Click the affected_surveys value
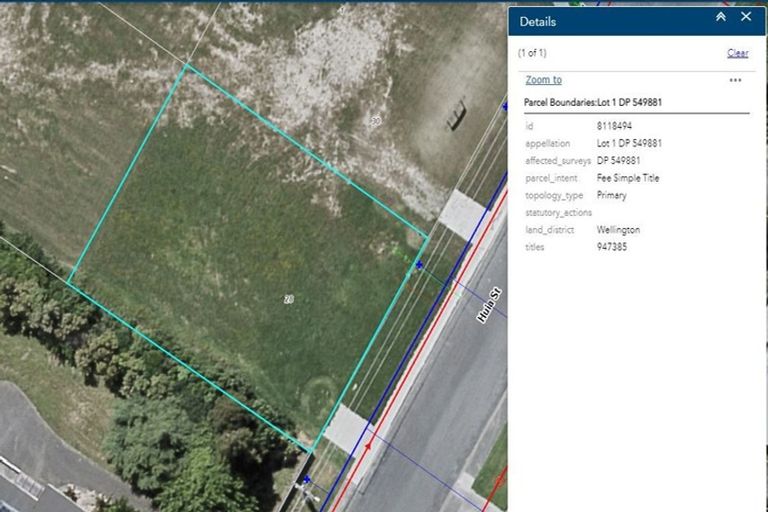Viewport: 768px width, 512px height. click(618, 160)
